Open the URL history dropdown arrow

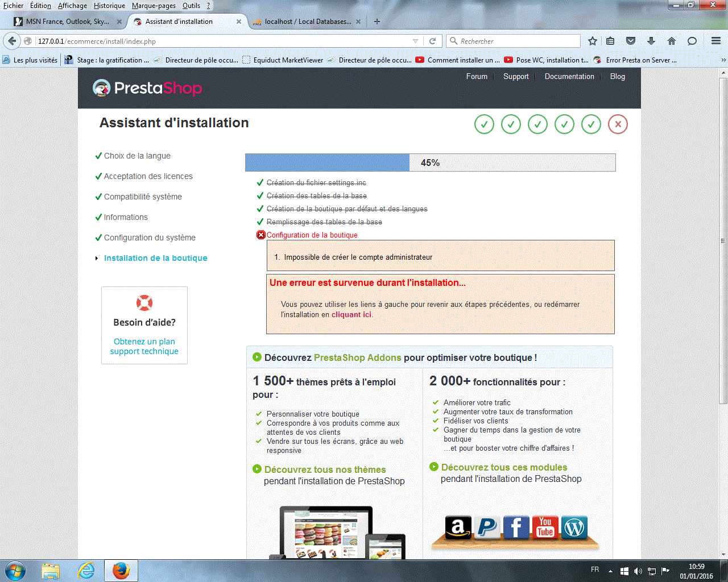coord(415,41)
